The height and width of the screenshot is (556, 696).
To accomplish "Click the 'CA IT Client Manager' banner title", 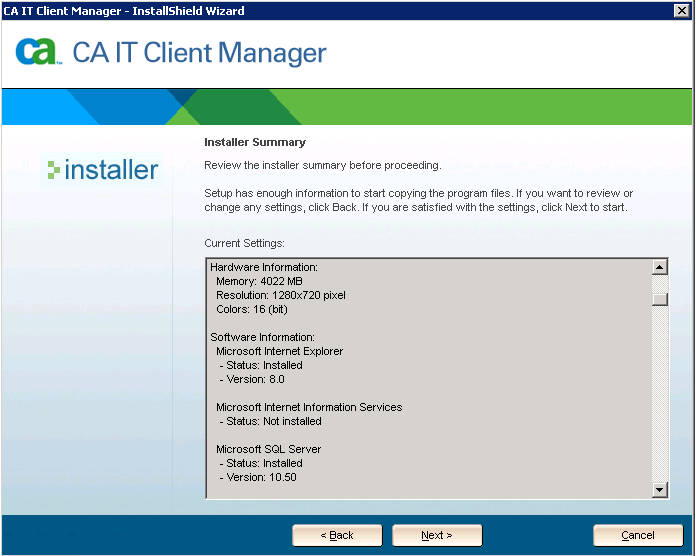I will 199,53.
